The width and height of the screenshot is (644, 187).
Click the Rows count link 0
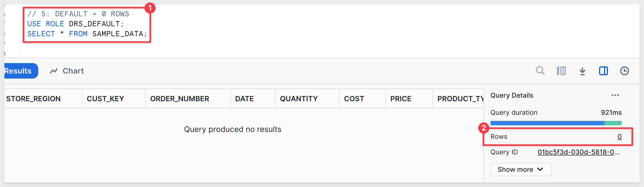[x=619, y=136]
